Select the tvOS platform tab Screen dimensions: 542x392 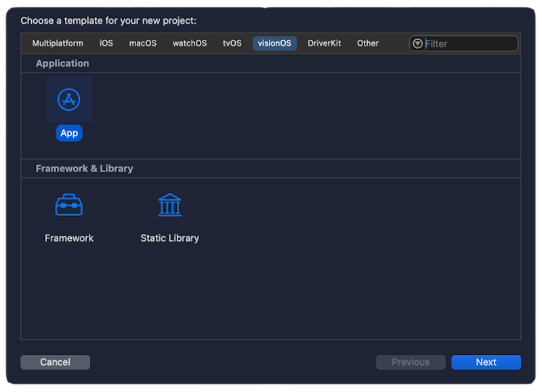pyautogui.click(x=232, y=43)
